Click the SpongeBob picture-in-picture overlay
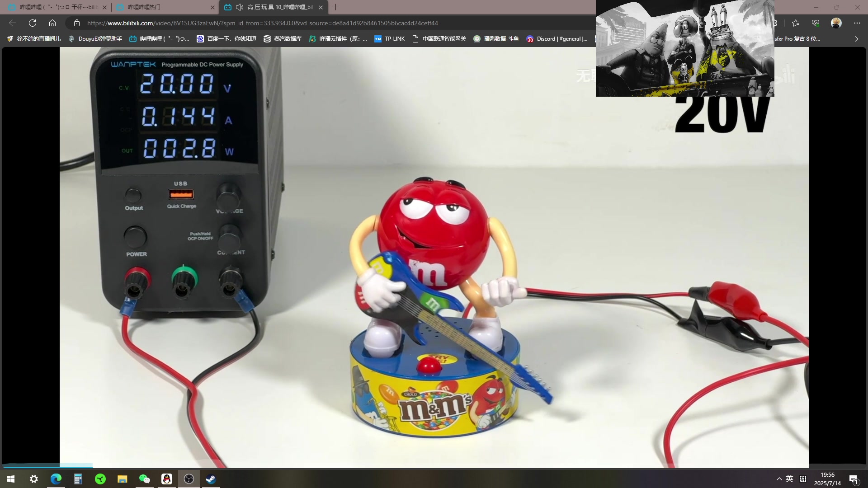The height and width of the screenshot is (488, 868). pos(685,48)
